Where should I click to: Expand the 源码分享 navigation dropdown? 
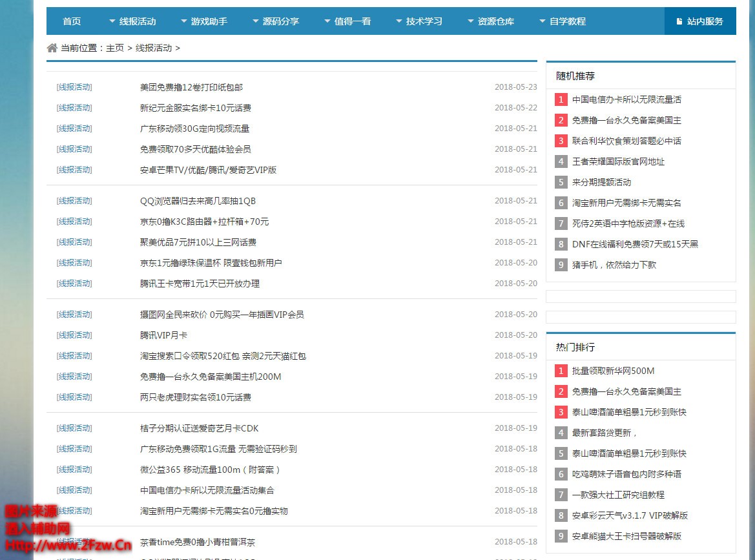pos(277,21)
